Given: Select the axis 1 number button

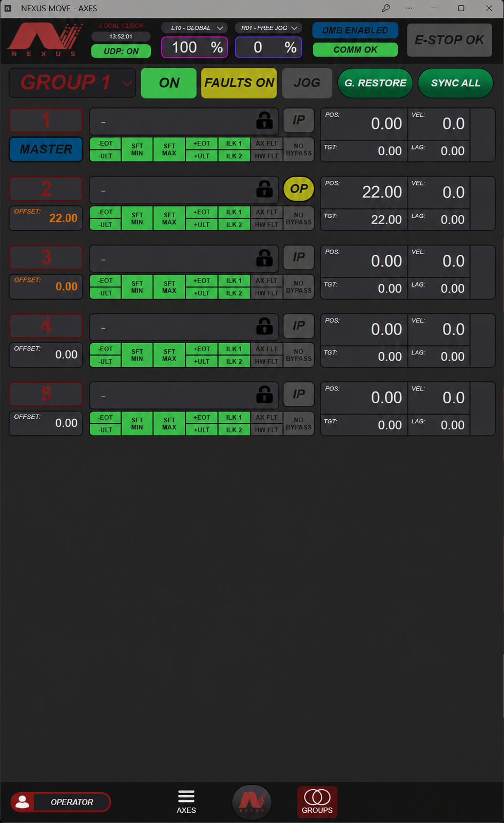Looking at the screenshot, I should pyautogui.click(x=46, y=120).
